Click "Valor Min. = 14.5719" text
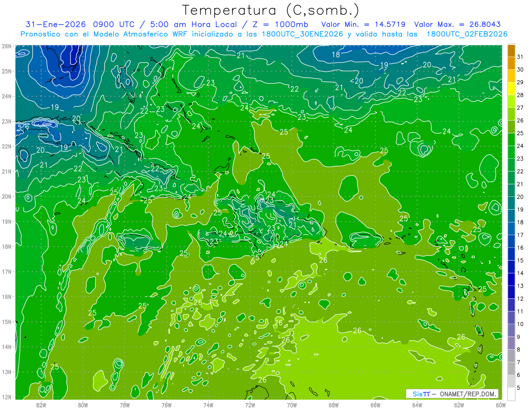The image size is (532, 411). 363,24
